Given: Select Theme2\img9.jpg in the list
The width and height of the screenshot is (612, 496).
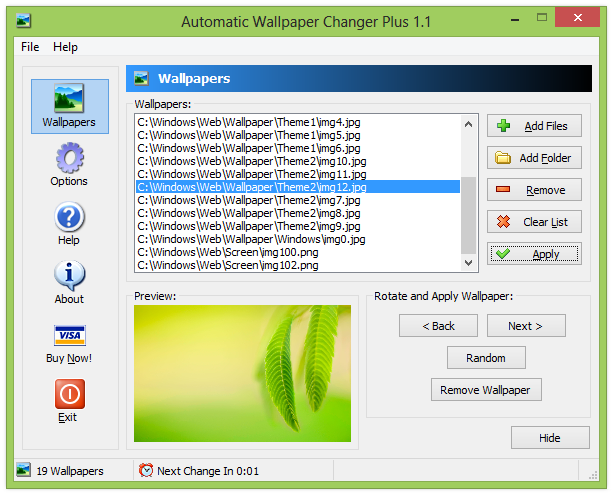Looking at the screenshot, I should click(298, 226).
